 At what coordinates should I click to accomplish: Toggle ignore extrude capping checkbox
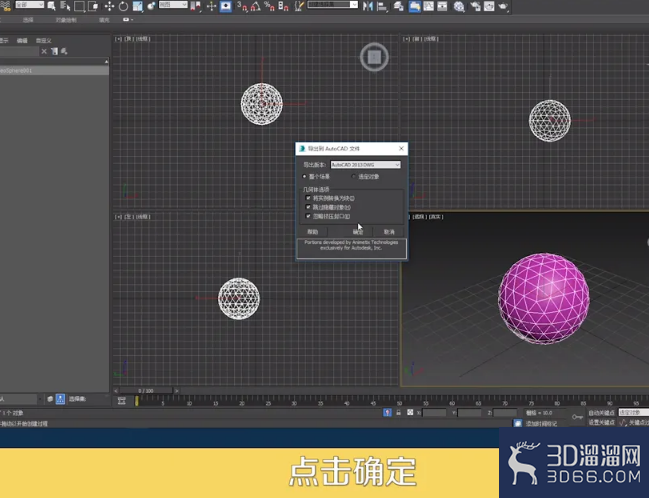click(308, 216)
